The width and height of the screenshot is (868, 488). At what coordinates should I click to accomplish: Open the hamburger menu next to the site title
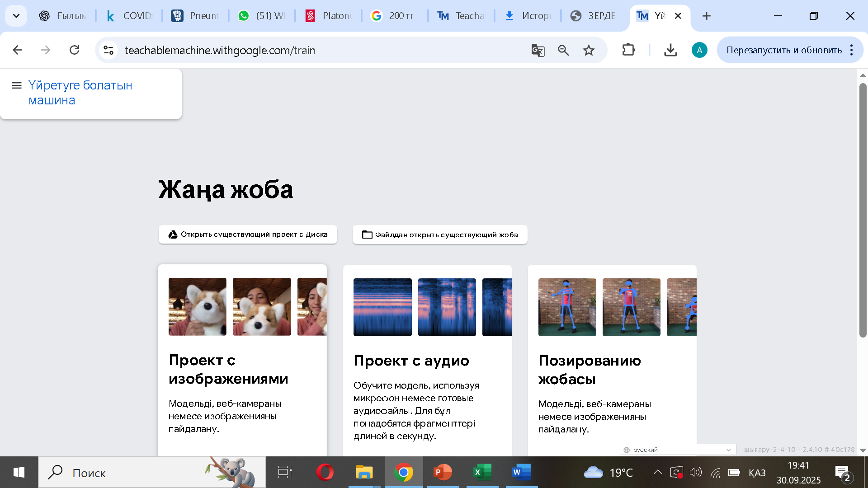17,85
